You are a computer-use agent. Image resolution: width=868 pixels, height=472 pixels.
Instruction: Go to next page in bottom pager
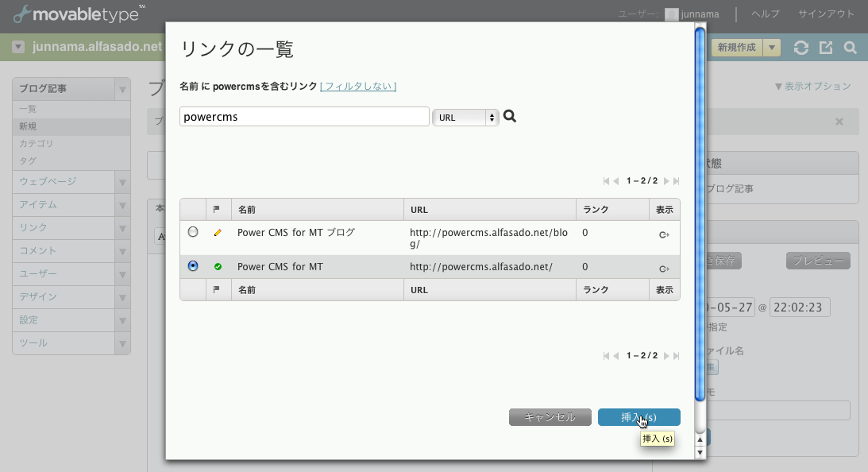(666, 356)
